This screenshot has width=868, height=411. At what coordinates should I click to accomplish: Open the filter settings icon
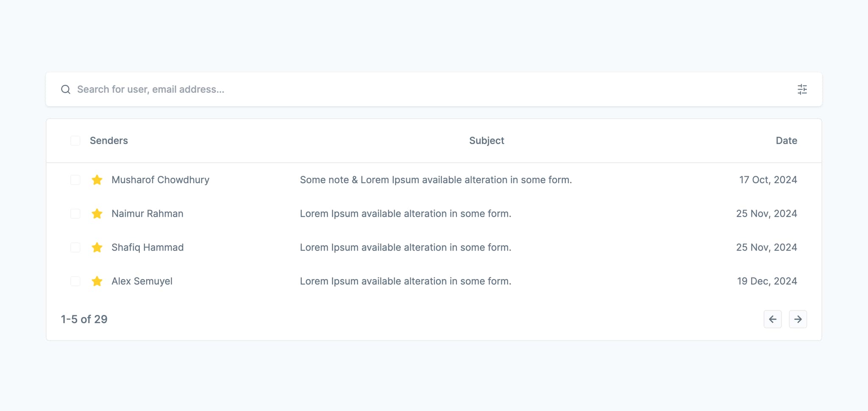point(802,89)
